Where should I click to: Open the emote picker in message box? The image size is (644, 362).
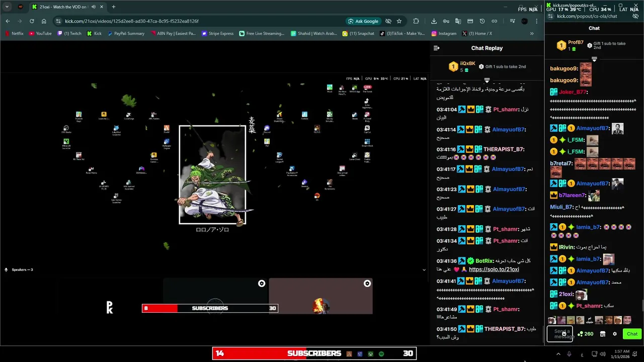pyautogui.click(x=564, y=334)
